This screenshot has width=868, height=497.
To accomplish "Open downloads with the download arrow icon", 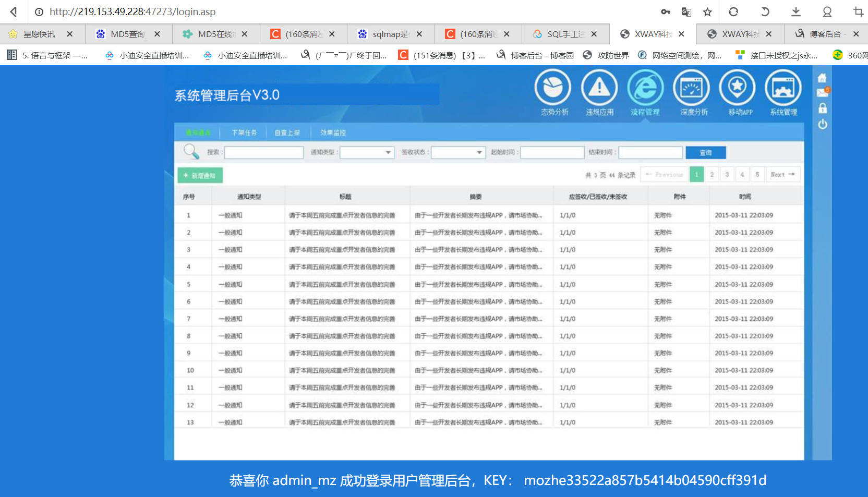I will coord(796,11).
